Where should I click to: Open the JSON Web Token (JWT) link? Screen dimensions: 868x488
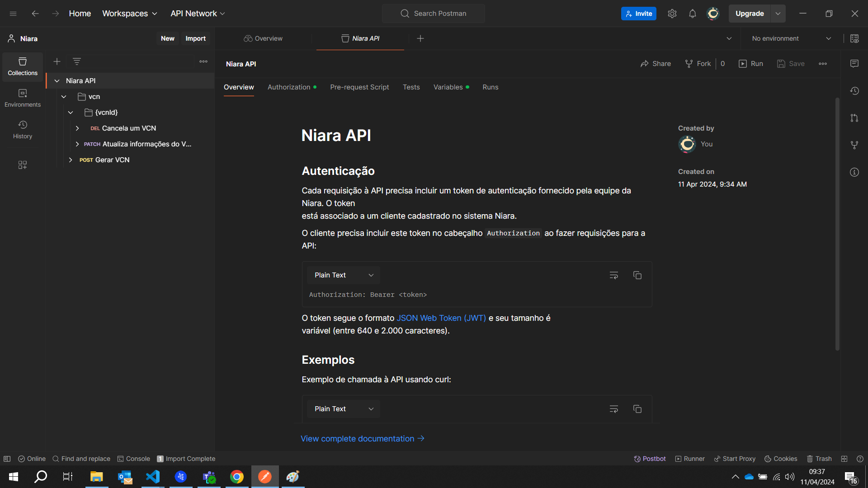pyautogui.click(x=441, y=318)
